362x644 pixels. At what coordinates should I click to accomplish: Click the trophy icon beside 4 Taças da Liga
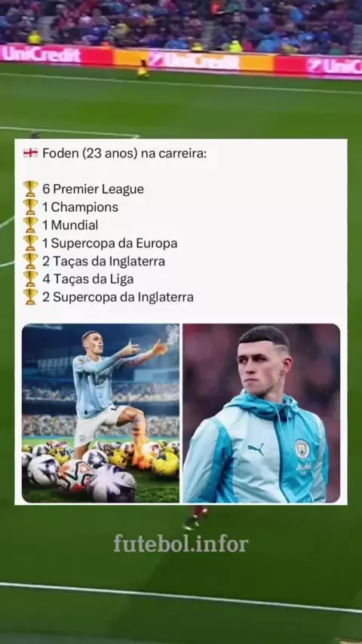tap(30, 279)
